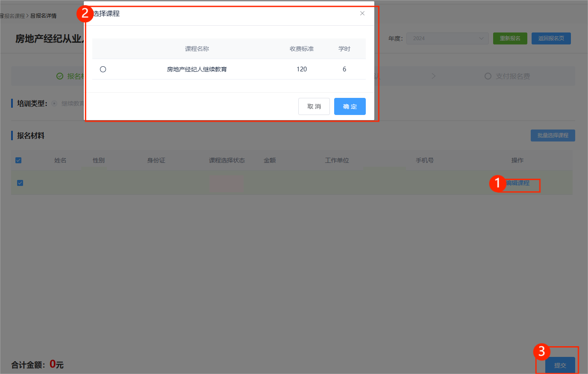The image size is (588, 374).
Task: Click the green checkmark icon on the first step
Action: coord(60,76)
